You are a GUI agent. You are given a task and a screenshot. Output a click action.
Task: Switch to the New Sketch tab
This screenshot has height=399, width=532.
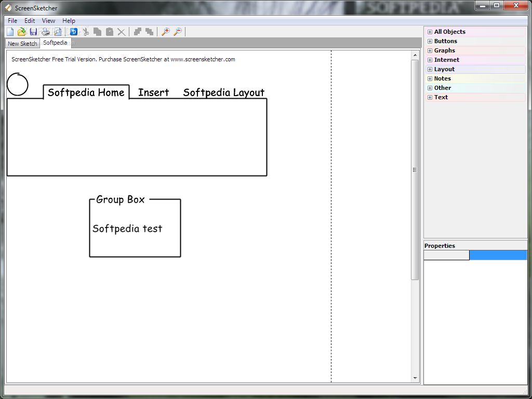click(x=22, y=44)
